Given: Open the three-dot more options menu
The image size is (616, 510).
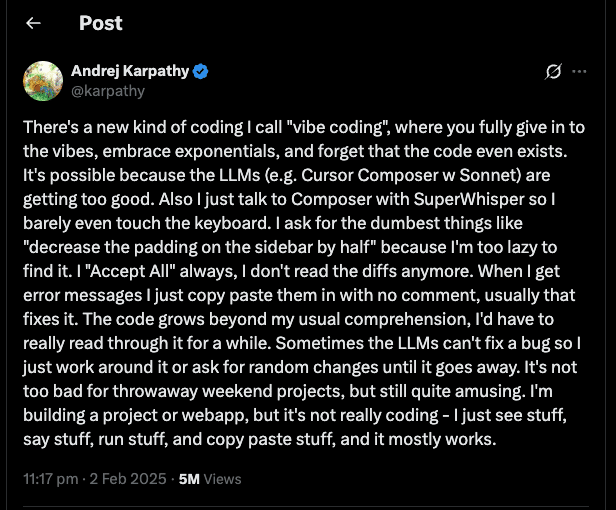Looking at the screenshot, I should click(579, 72).
